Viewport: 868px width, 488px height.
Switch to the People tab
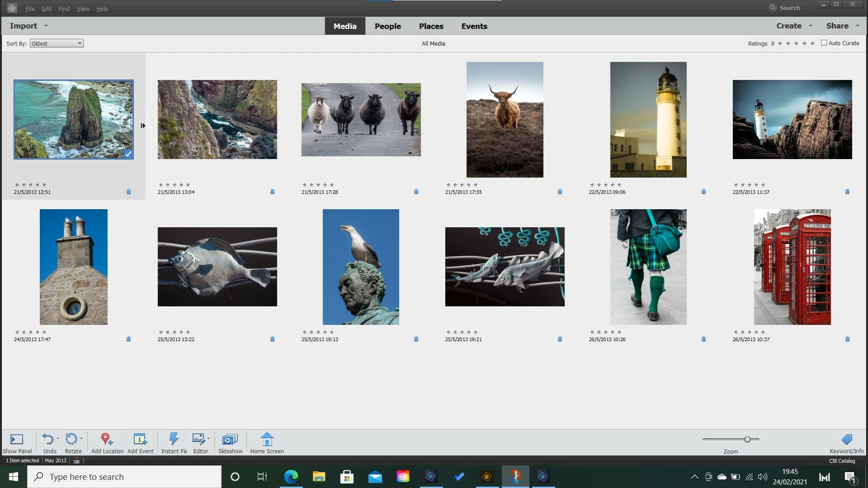click(387, 26)
